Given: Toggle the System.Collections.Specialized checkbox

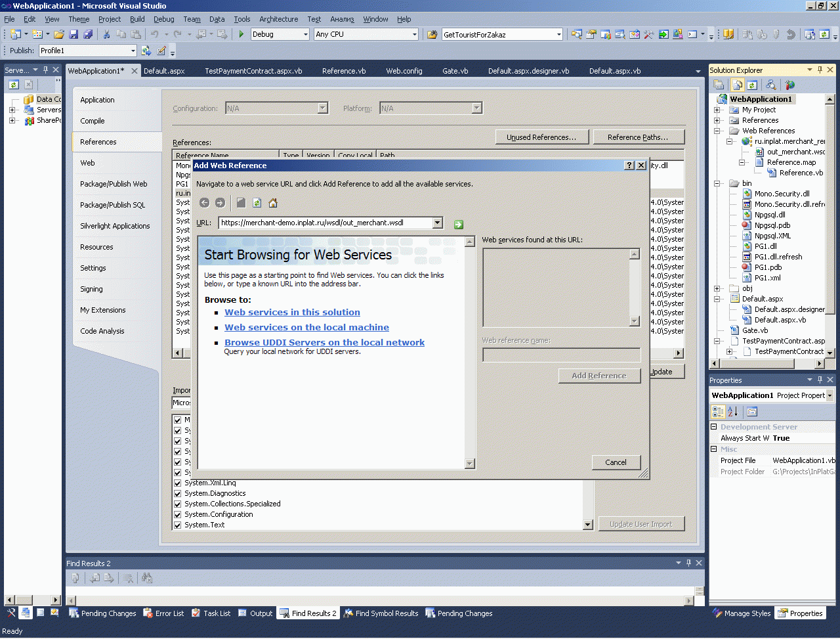Looking at the screenshot, I should (x=177, y=504).
